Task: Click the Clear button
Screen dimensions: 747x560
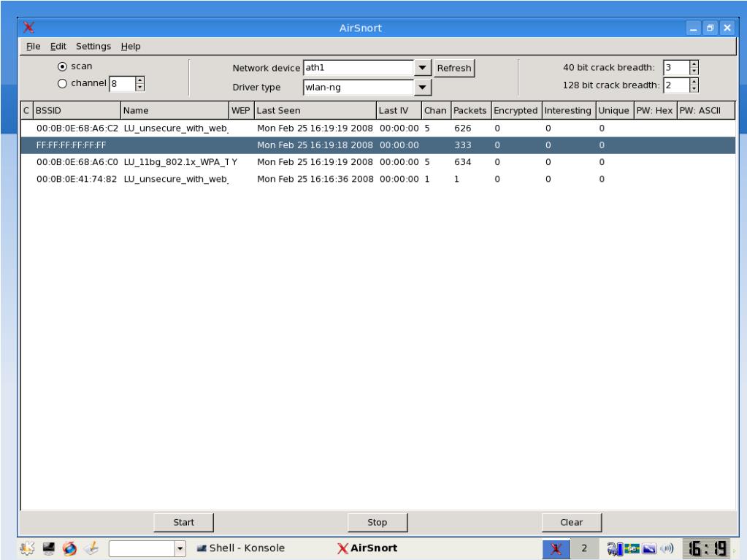Action: coord(571,522)
